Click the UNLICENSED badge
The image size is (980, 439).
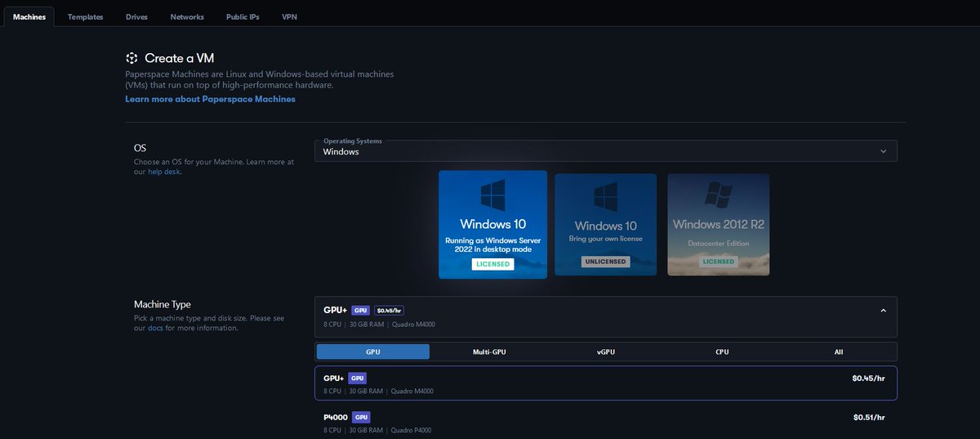[x=605, y=262]
